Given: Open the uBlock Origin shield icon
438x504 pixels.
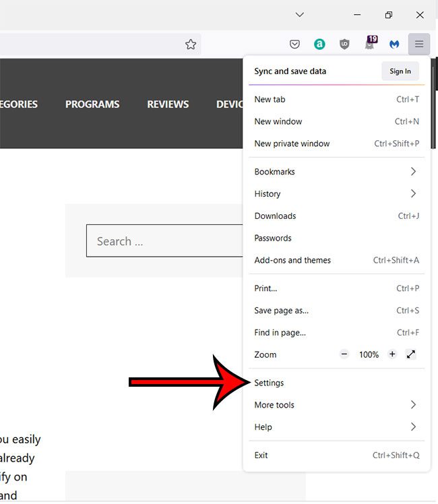Looking at the screenshot, I should click(344, 44).
